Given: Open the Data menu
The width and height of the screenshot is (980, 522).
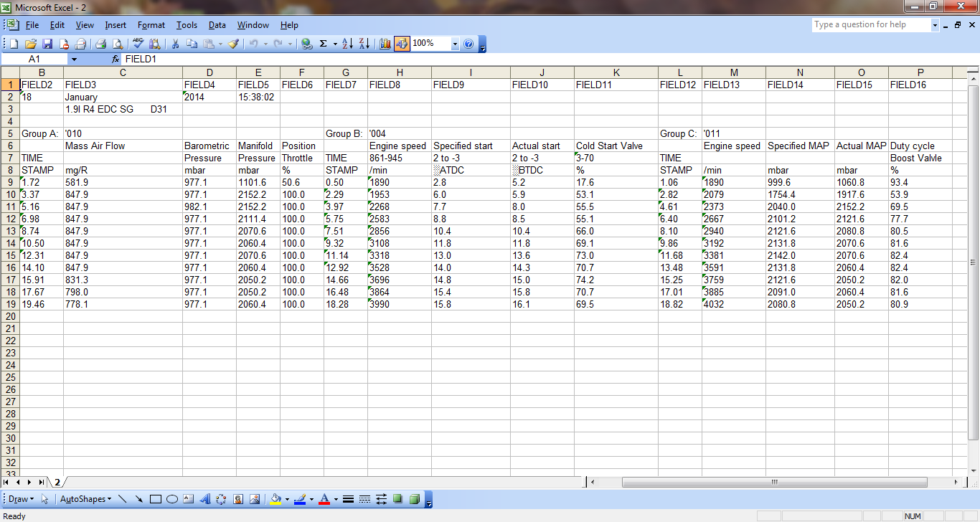Looking at the screenshot, I should [217, 25].
